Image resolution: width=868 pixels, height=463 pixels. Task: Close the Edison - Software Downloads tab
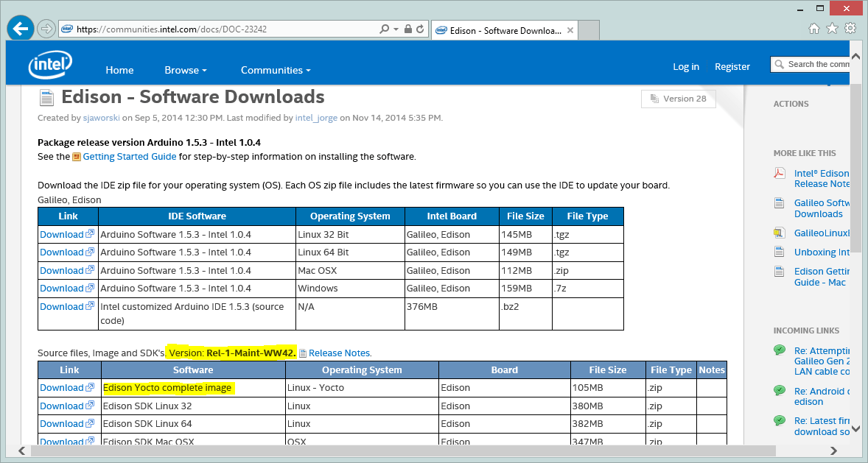click(x=570, y=30)
